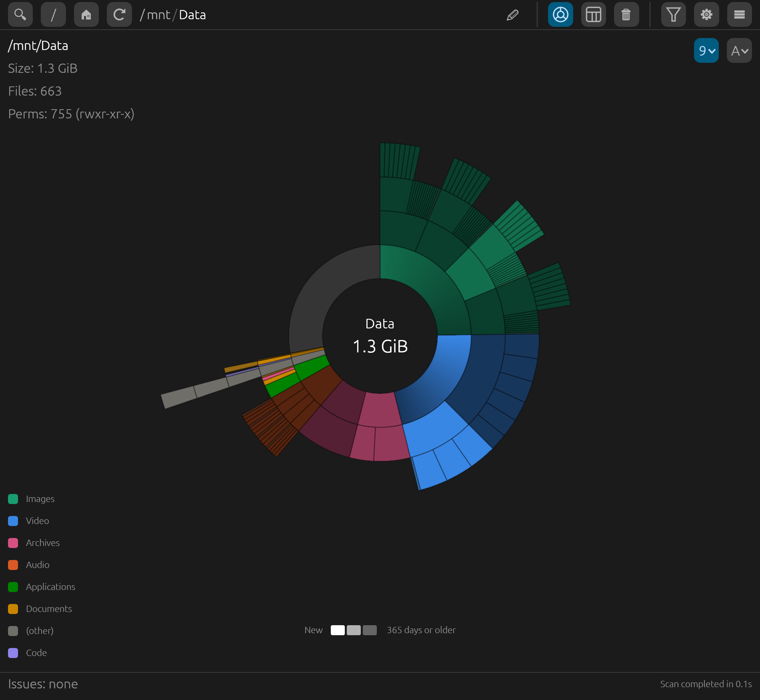
Task: Click the Audio legend swatch
Action: (x=13, y=565)
